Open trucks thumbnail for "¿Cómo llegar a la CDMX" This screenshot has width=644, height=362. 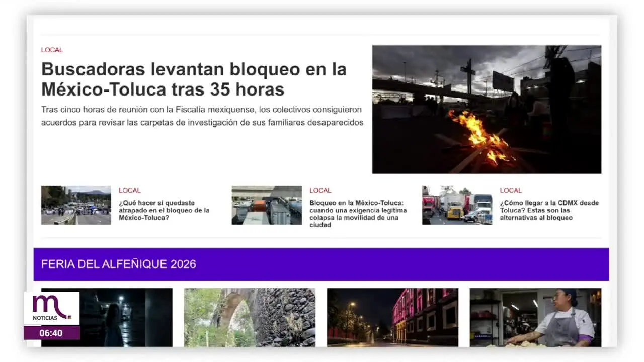click(x=457, y=205)
